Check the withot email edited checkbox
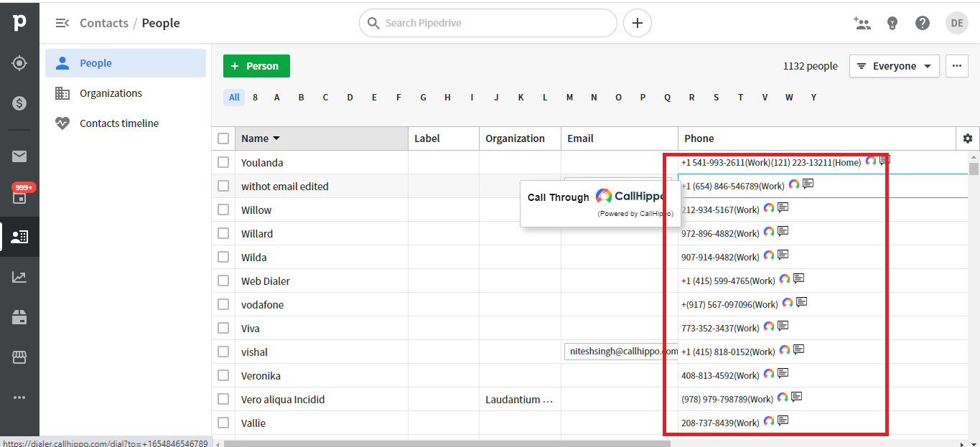Viewport: 980px width, 447px height. [x=223, y=186]
